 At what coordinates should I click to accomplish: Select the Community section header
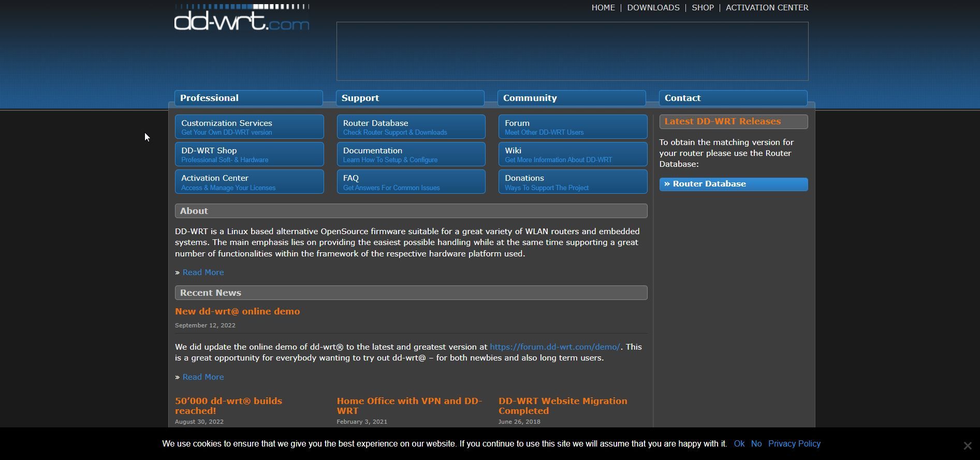pyautogui.click(x=572, y=98)
